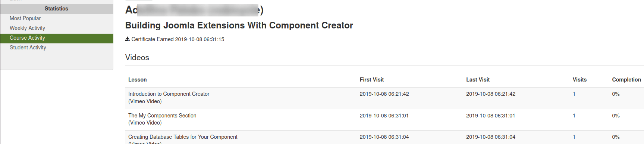This screenshot has height=144, width=644.
Task: Select The My Components Section lesson
Action: pos(162,116)
